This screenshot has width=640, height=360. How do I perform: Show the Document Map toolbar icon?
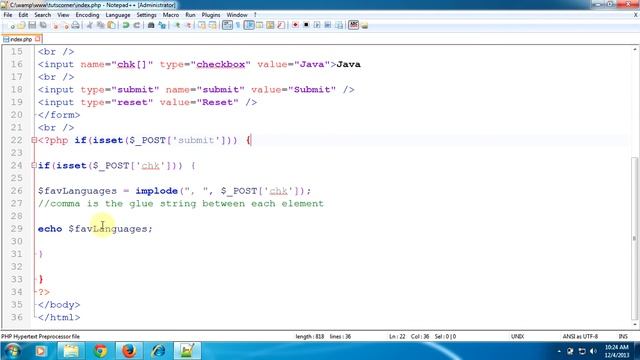(x=270, y=25)
